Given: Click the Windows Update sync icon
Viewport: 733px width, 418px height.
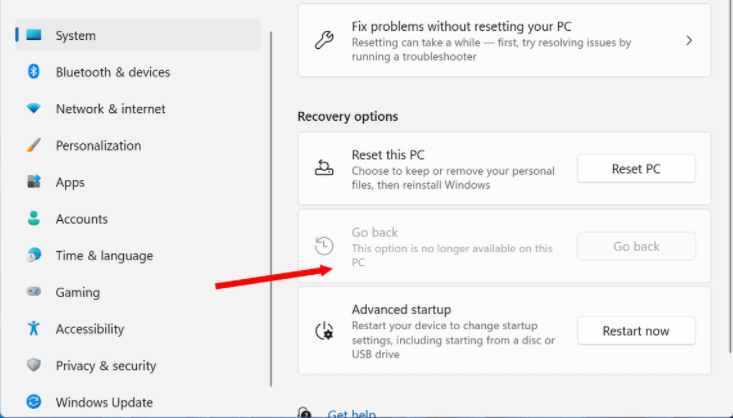Looking at the screenshot, I should point(34,402).
